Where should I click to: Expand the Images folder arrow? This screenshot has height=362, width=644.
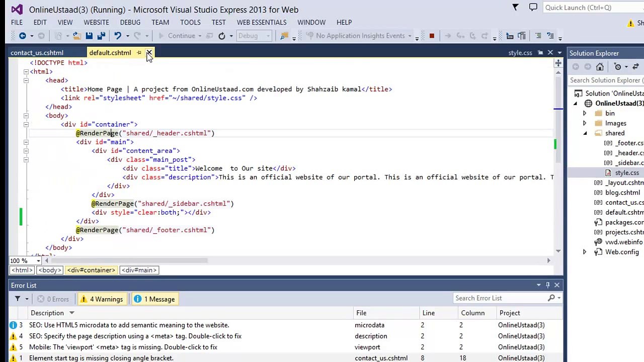pos(585,123)
